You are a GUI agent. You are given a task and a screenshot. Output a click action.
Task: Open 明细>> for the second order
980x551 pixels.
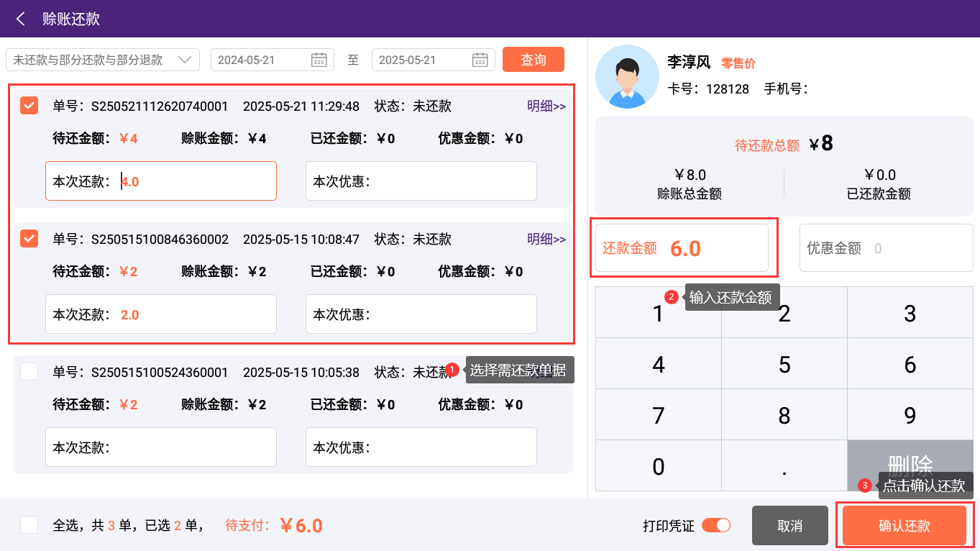(x=546, y=240)
